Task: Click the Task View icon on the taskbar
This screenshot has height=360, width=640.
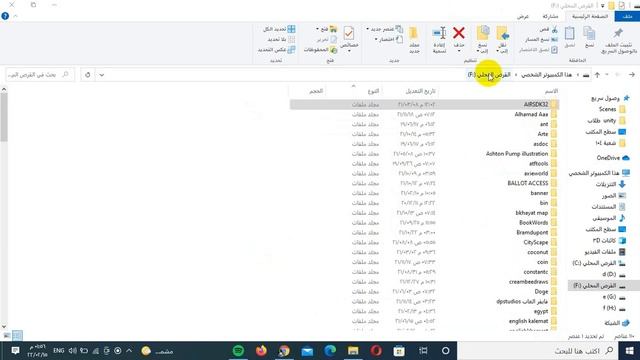Action: click(423, 351)
